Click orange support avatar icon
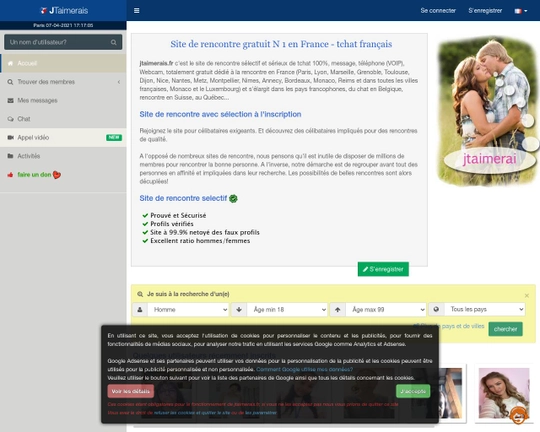540x432 pixels. click(519, 415)
